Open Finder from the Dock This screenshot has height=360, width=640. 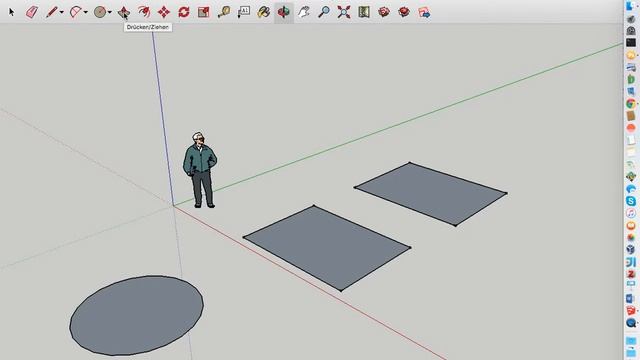click(x=631, y=6)
